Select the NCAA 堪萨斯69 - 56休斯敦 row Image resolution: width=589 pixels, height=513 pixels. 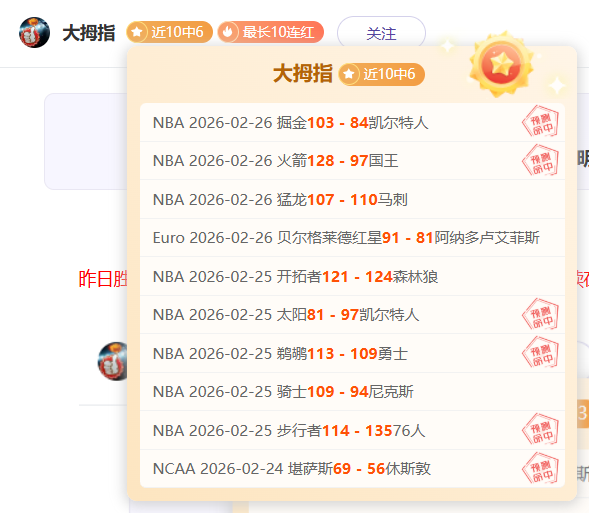coord(352,469)
